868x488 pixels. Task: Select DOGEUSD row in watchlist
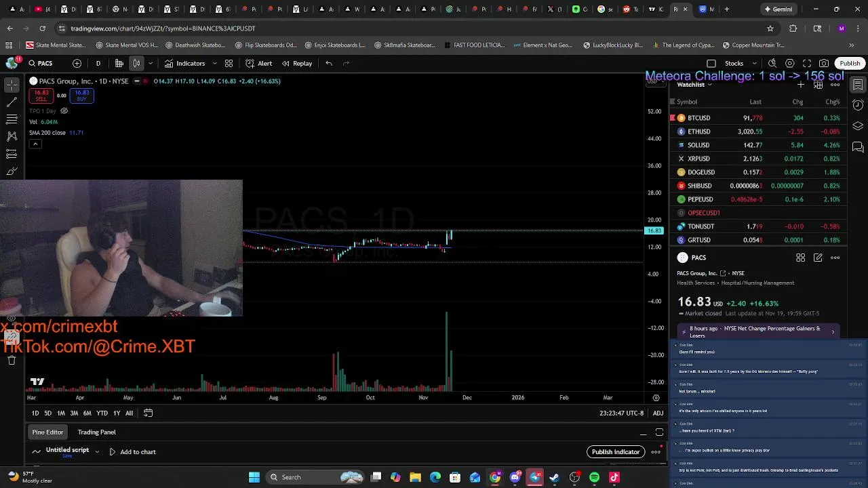(x=758, y=172)
